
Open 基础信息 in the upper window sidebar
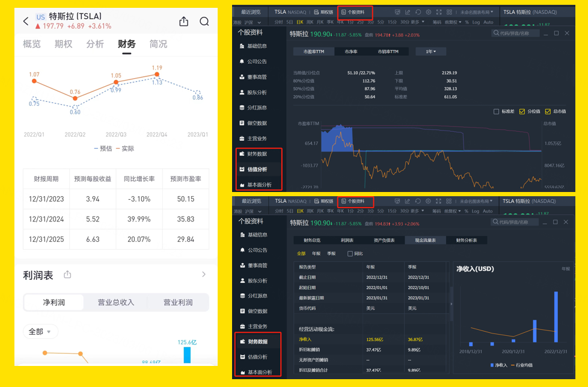click(x=253, y=46)
